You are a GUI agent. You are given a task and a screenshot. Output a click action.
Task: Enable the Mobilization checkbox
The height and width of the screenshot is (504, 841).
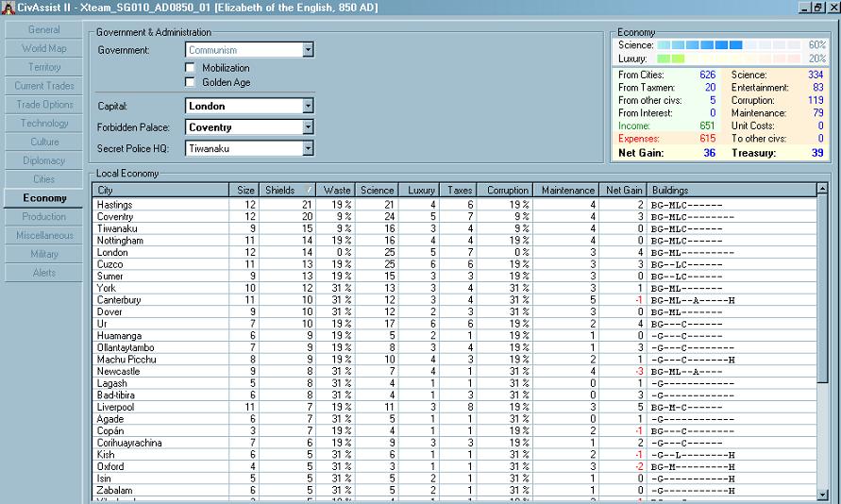(190, 68)
